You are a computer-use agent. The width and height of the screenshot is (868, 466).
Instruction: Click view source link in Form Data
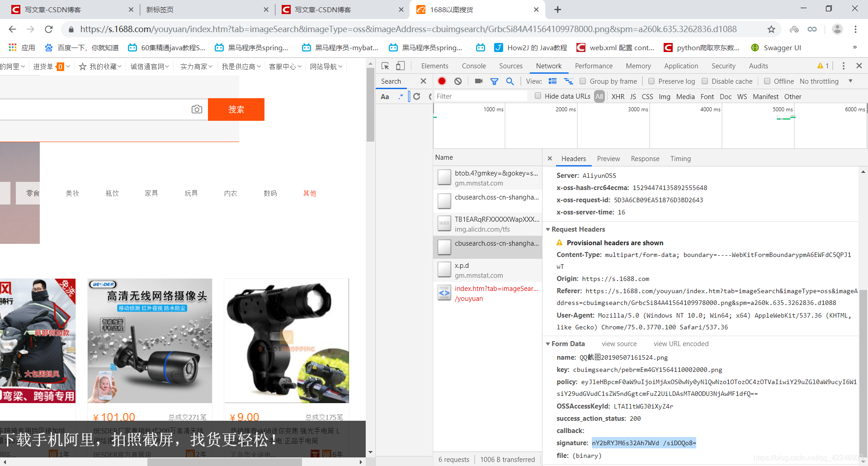click(619, 344)
